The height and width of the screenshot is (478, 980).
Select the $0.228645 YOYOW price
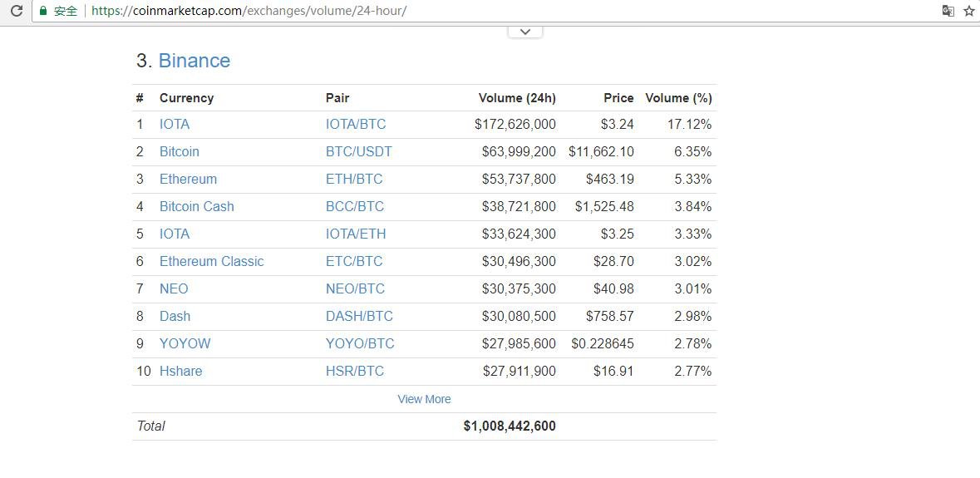click(x=603, y=343)
